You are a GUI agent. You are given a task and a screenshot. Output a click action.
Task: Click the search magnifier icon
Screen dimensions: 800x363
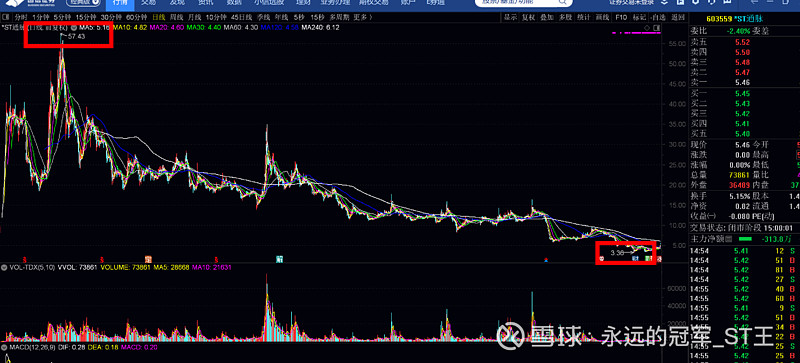tap(563, 2)
